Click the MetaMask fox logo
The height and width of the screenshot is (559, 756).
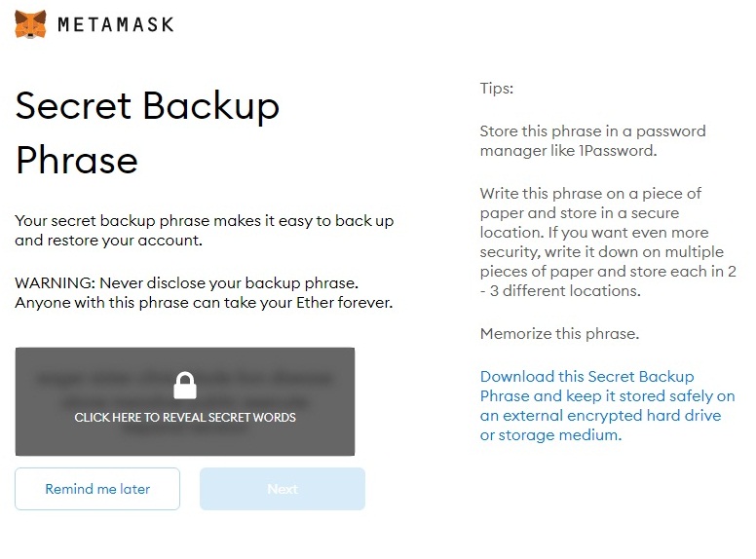(30, 24)
